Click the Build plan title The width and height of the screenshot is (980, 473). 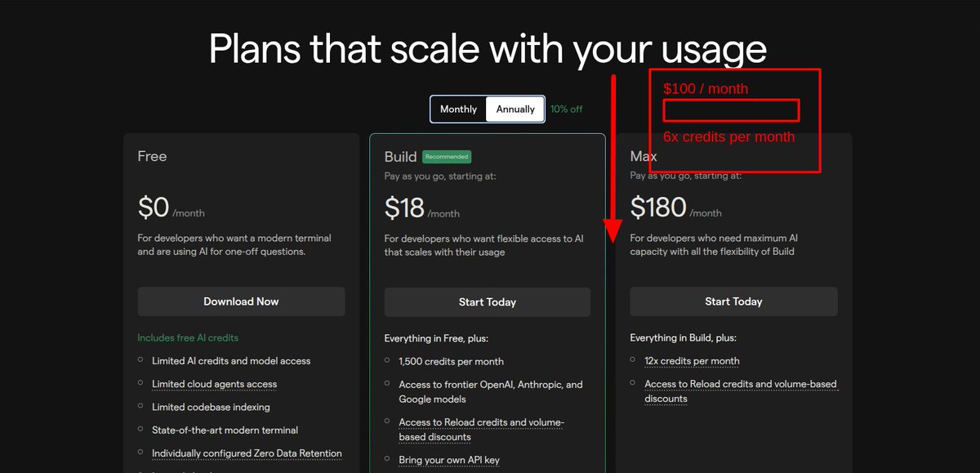400,157
